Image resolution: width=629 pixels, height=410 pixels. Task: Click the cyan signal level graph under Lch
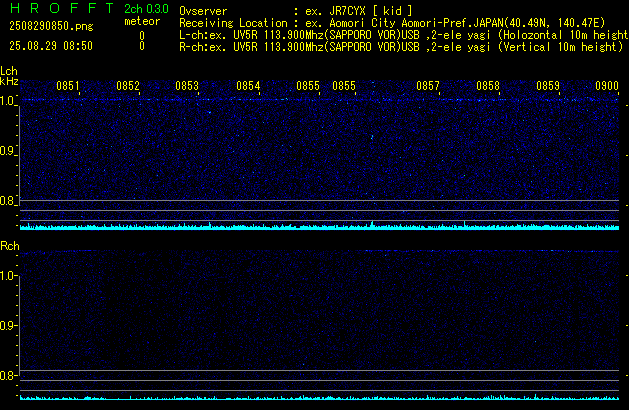319,226
